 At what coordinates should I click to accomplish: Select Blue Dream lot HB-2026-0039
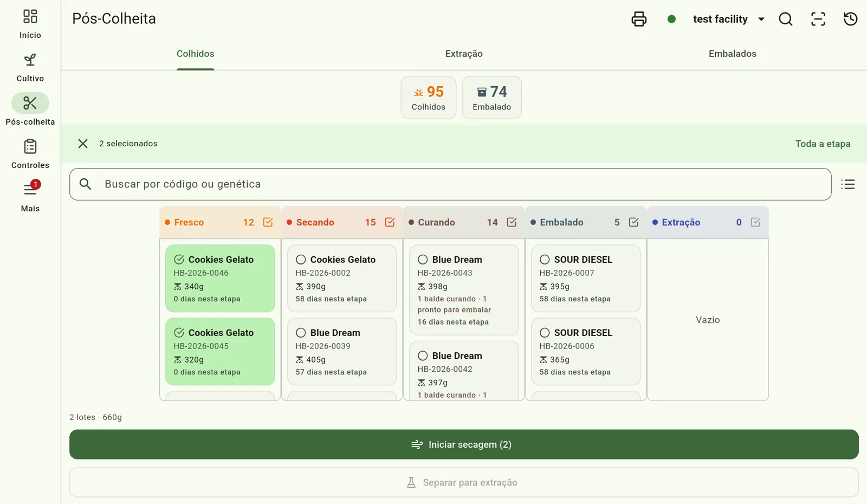tap(342, 351)
